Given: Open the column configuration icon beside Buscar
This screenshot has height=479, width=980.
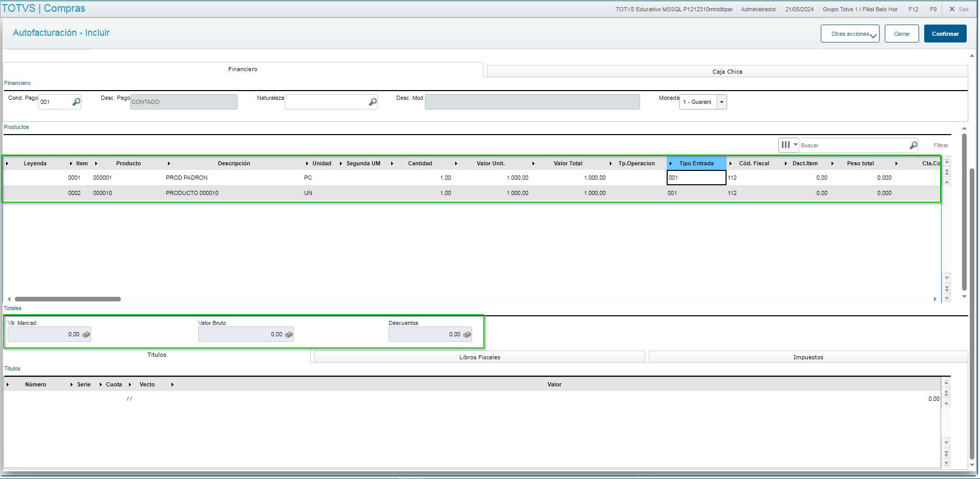Looking at the screenshot, I should tap(789, 145).
